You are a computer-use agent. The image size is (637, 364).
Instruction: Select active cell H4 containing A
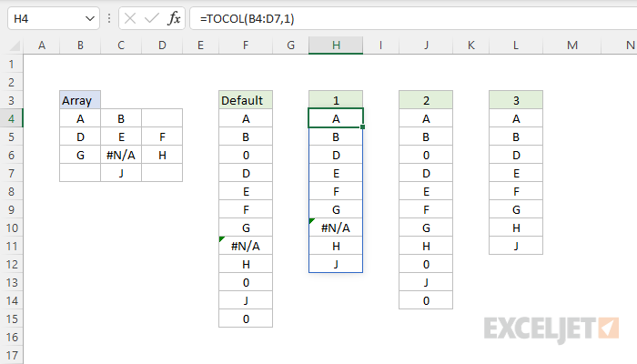coord(335,118)
